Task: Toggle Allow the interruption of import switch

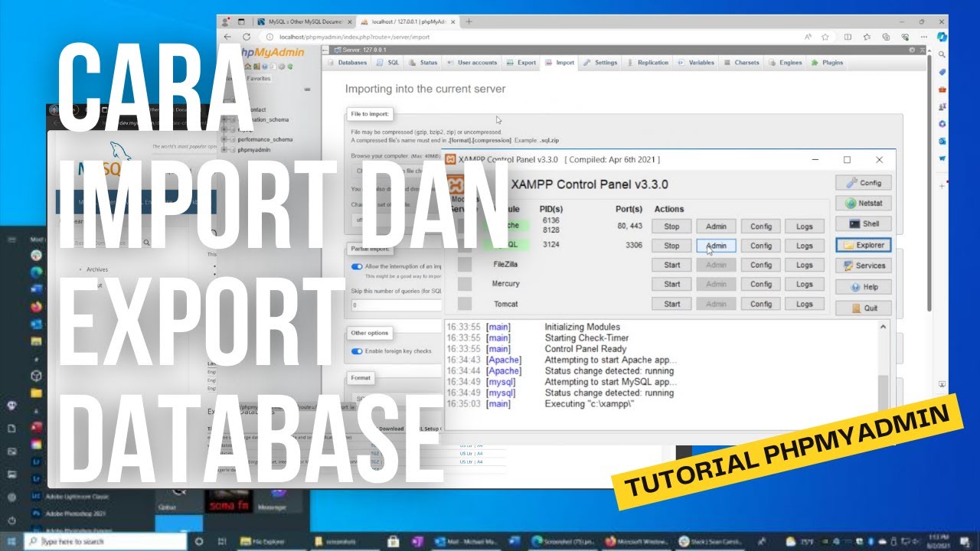Action: point(357,266)
